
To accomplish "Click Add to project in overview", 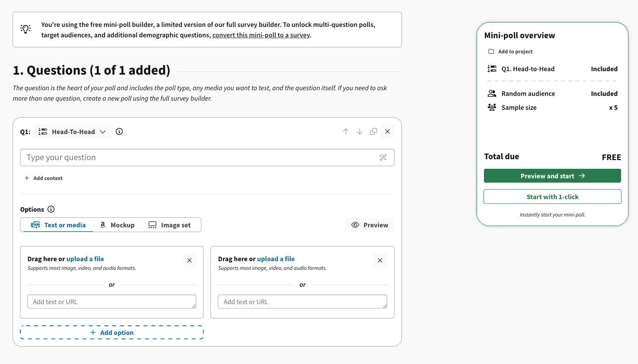I will [510, 51].
